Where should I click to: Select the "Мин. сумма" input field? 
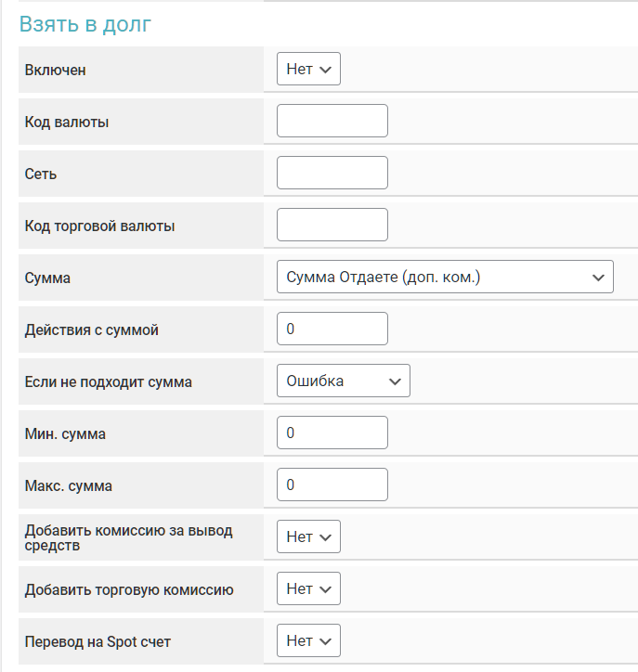coord(332,433)
